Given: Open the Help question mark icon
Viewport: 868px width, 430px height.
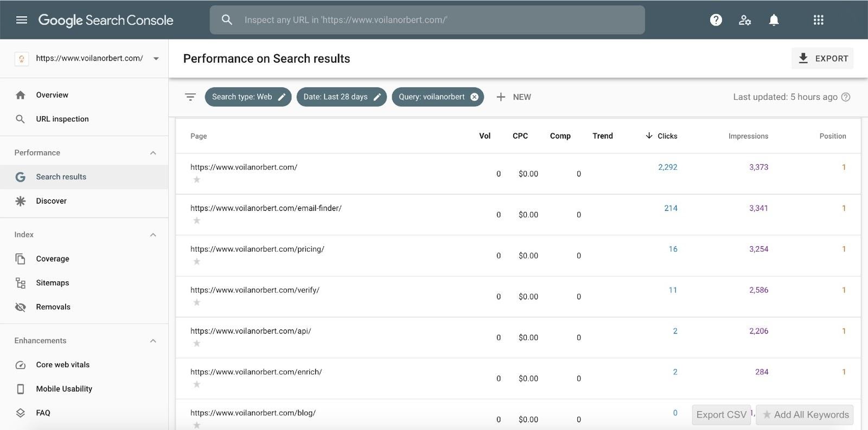Looking at the screenshot, I should [716, 20].
